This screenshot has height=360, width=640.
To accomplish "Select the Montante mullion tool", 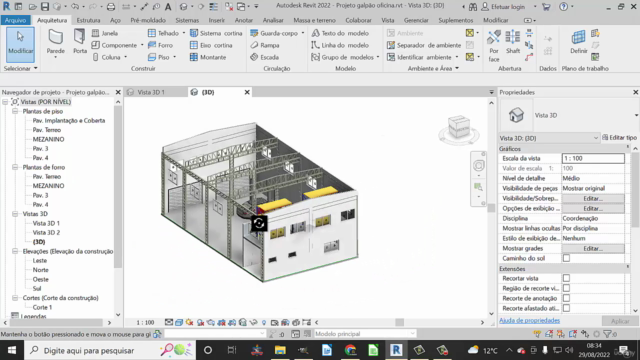I will coord(208,57).
